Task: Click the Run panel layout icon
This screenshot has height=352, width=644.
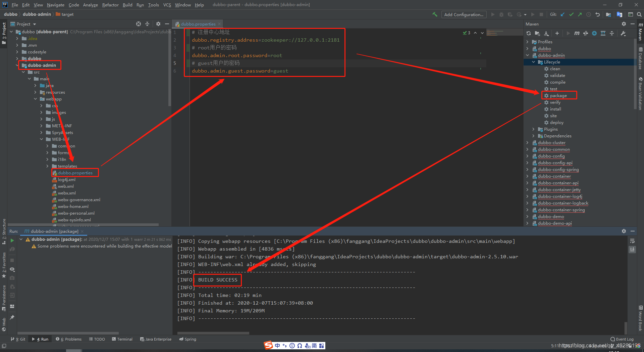Action: point(12,306)
